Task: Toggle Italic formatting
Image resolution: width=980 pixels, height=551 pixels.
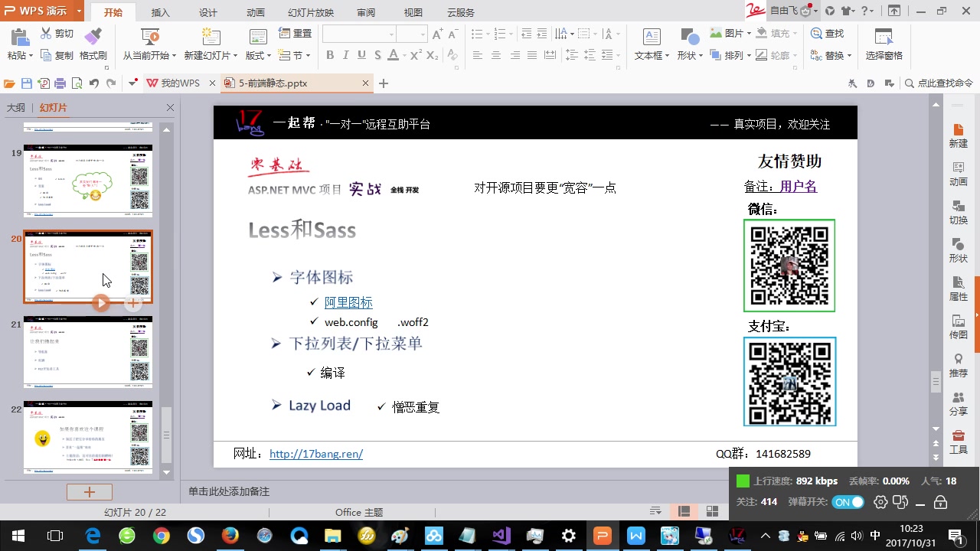Action: pos(346,55)
